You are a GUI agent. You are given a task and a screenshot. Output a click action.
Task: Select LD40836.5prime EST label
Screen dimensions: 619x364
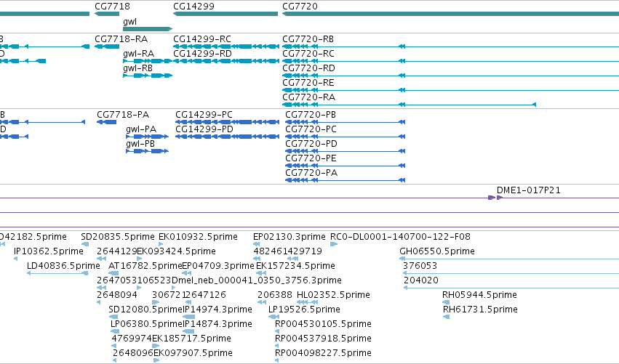tap(63, 266)
